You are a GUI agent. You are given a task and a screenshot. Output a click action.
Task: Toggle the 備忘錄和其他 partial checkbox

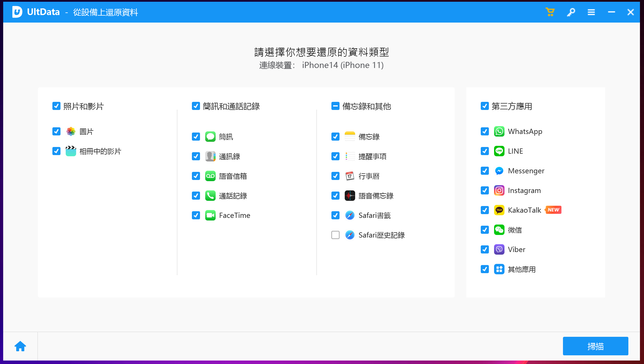click(335, 106)
